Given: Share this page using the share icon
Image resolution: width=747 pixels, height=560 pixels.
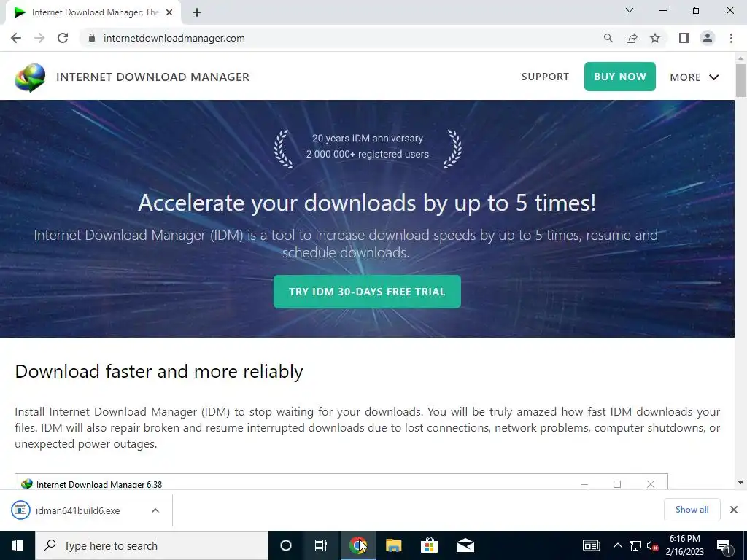Looking at the screenshot, I should pos(632,38).
